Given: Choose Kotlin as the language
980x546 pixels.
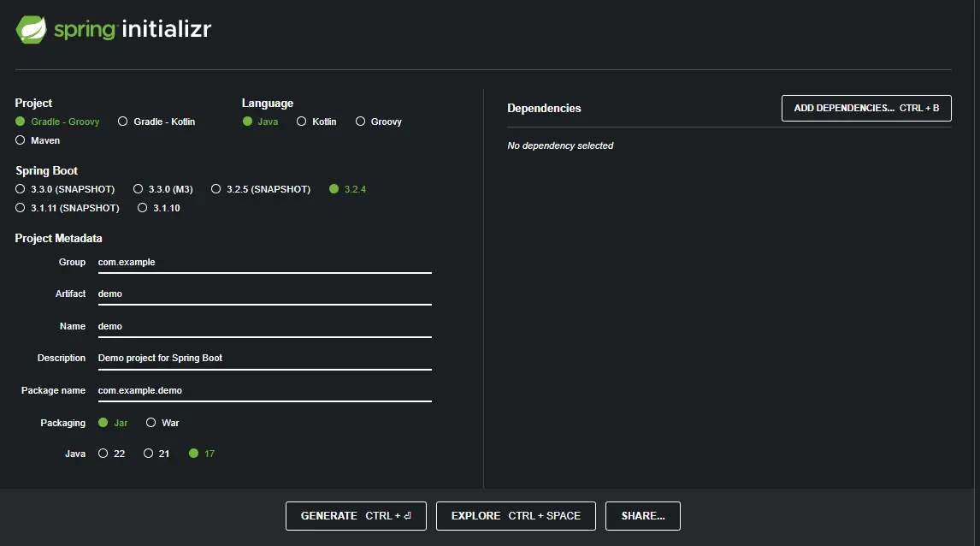Looking at the screenshot, I should tap(316, 122).
